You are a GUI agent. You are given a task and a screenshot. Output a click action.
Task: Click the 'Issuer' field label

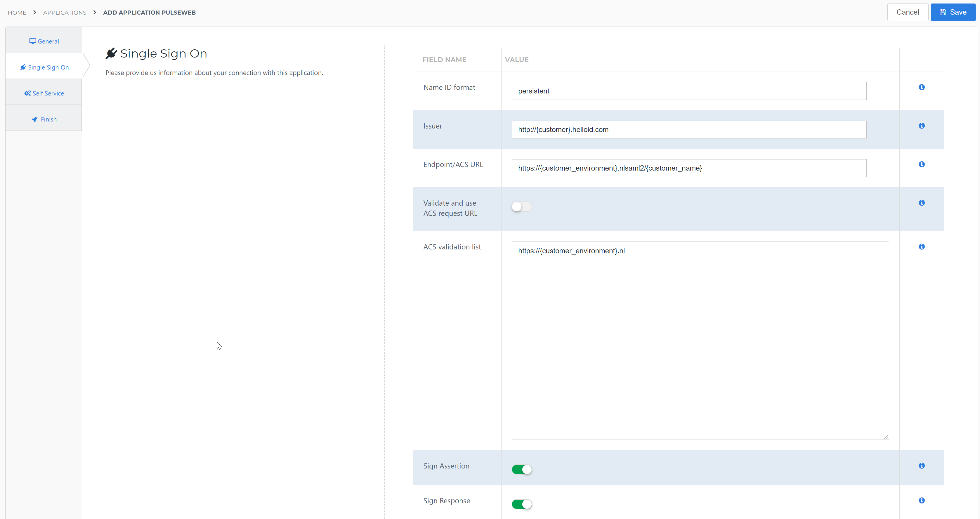click(433, 126)
